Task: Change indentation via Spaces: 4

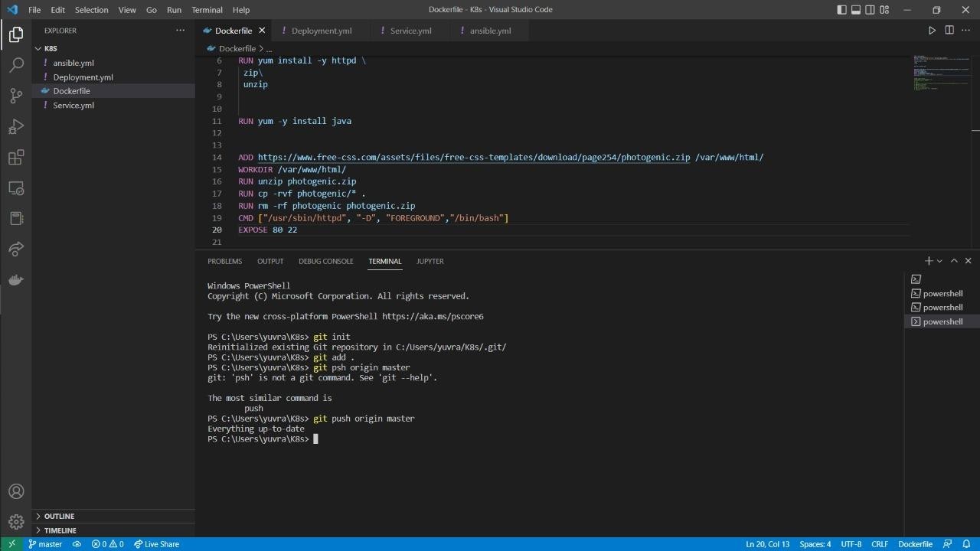Action: coord(815,544)
